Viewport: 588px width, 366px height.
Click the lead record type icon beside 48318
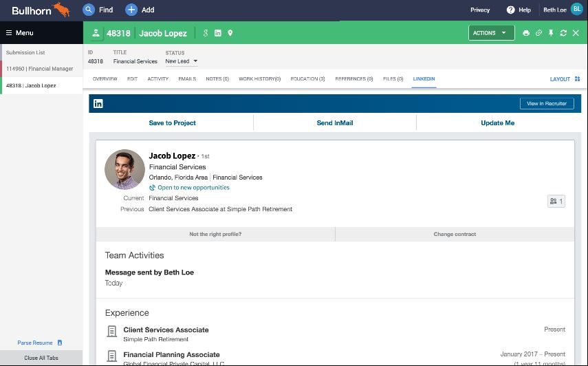[x=96, y=33]
